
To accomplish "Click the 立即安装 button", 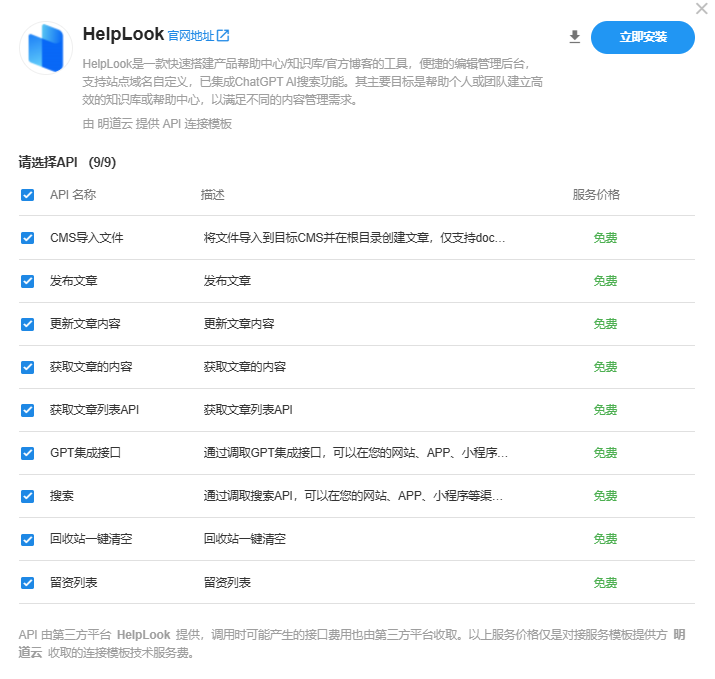I will 642,37.
